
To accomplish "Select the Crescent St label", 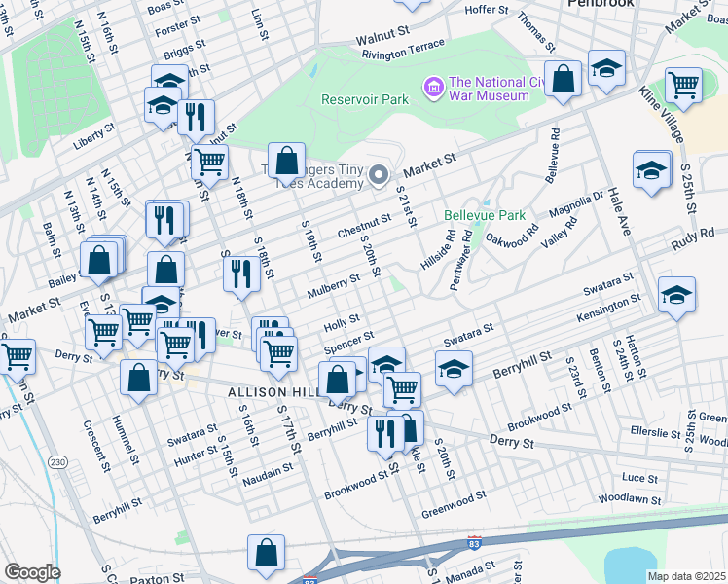I will pos(96,446).
